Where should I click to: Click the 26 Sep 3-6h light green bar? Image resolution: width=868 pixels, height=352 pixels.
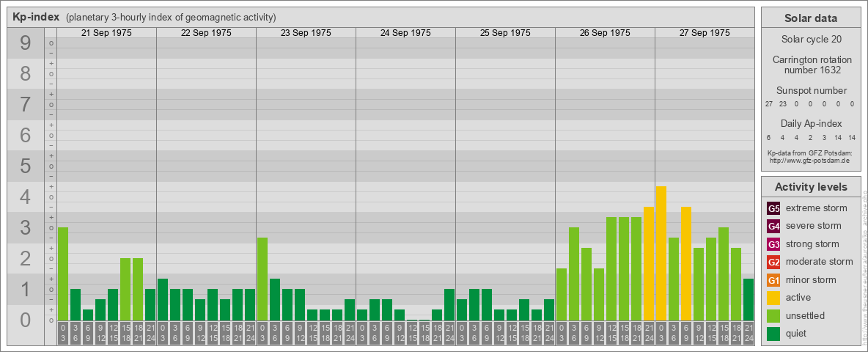pos(574,274)
